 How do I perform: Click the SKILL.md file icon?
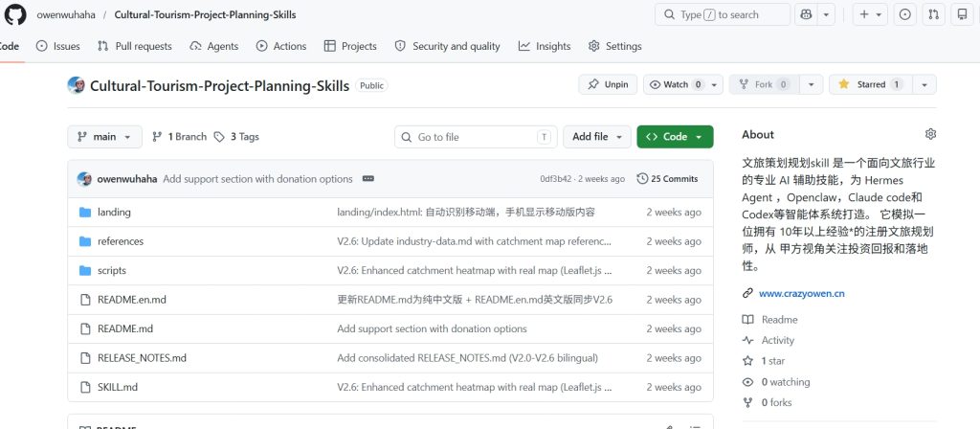(x=85, y=387)
